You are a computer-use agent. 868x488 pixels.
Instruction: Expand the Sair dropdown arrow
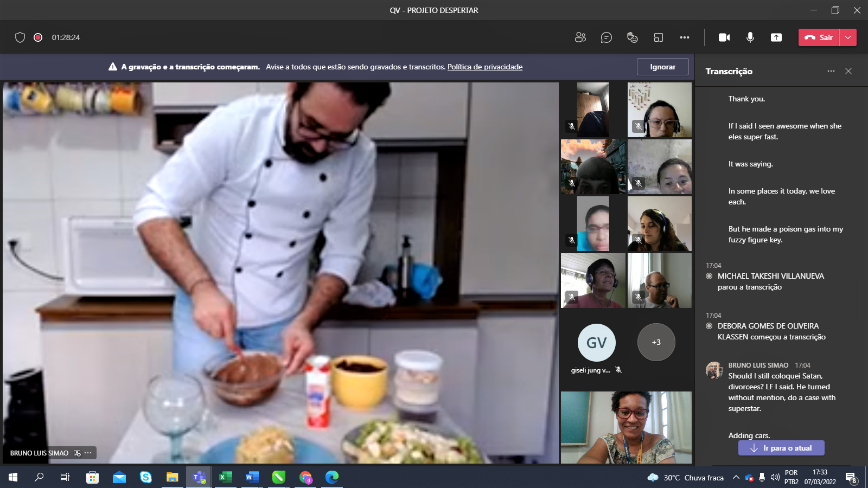pos(848,37)
